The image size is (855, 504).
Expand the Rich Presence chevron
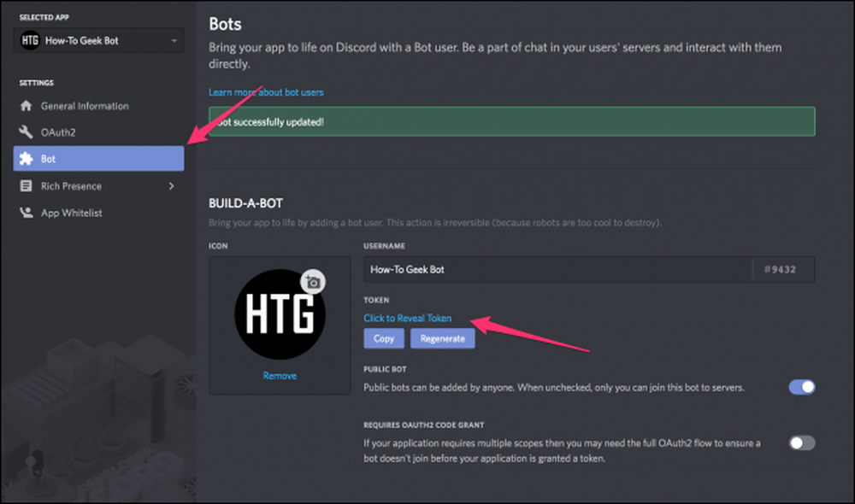(x=171, y=186)
